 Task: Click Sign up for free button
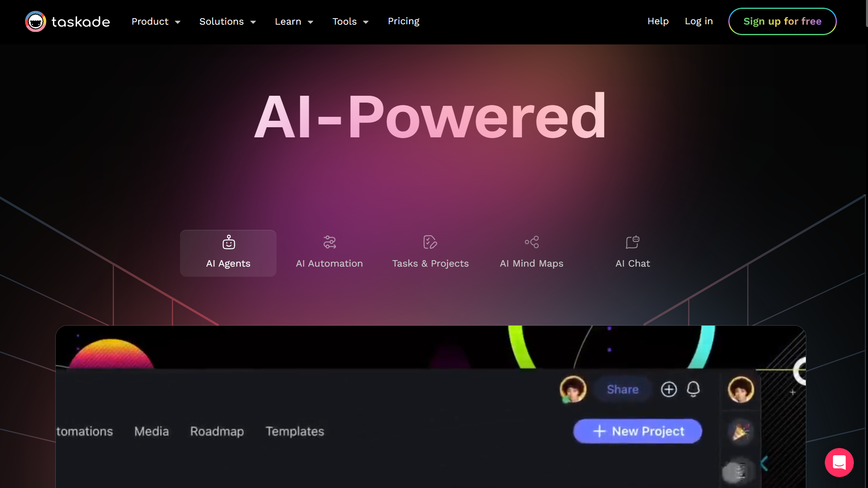pos(782,21)
